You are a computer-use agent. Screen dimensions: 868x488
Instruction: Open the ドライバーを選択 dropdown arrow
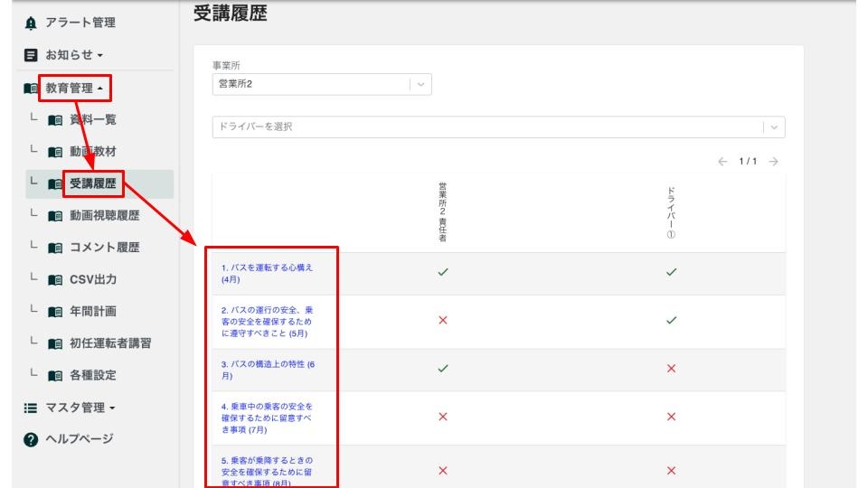(x=773, y=127)
